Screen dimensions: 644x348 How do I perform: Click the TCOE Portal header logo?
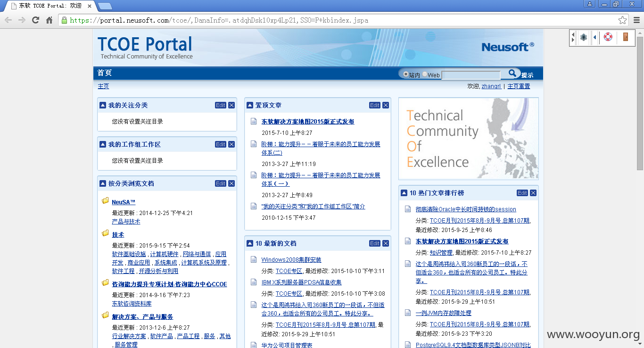click(145, 48)
